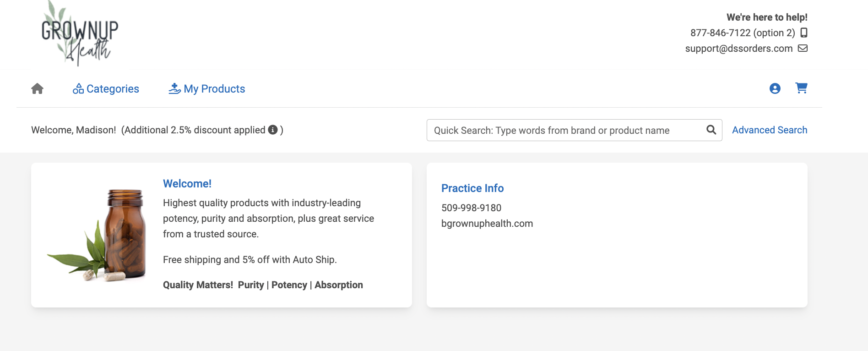Open My Products page
This screenshot has width=868, height=351.
point(206,89)
